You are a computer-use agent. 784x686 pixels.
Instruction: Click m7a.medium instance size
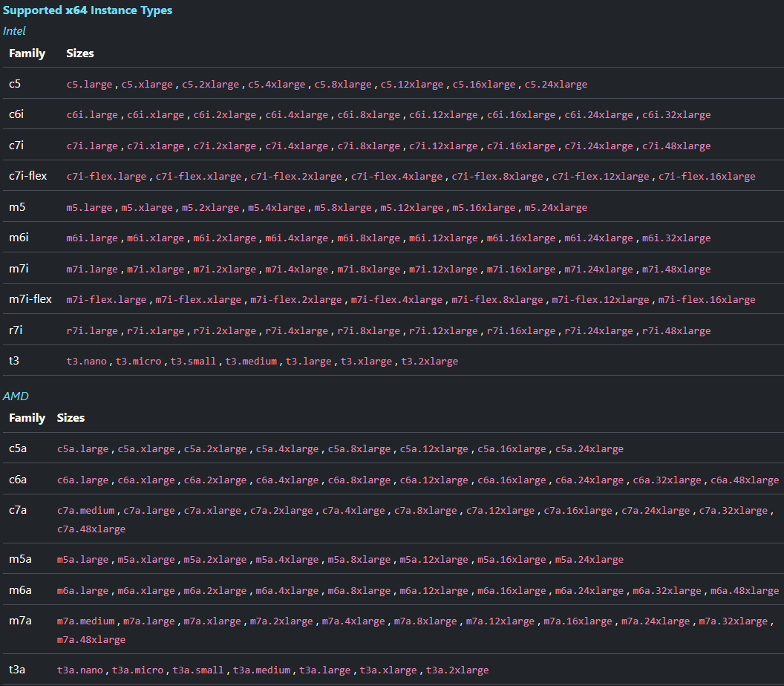[x=86, y=621]
